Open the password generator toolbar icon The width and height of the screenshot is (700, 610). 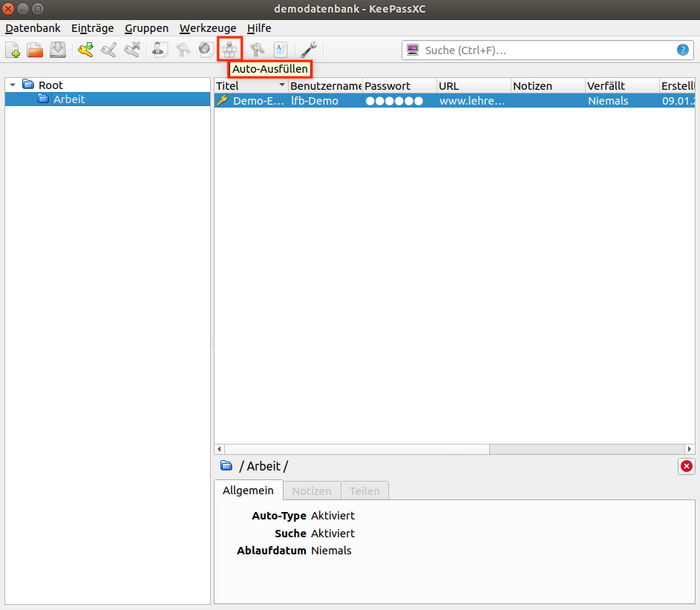click(x=258, y=50)
